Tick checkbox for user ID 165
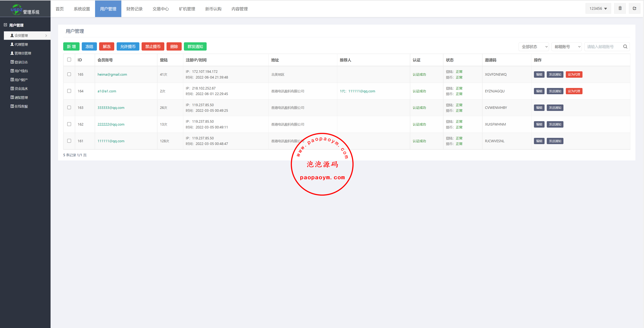Viewport: 644px width, 328px height. tap(69, 74)
